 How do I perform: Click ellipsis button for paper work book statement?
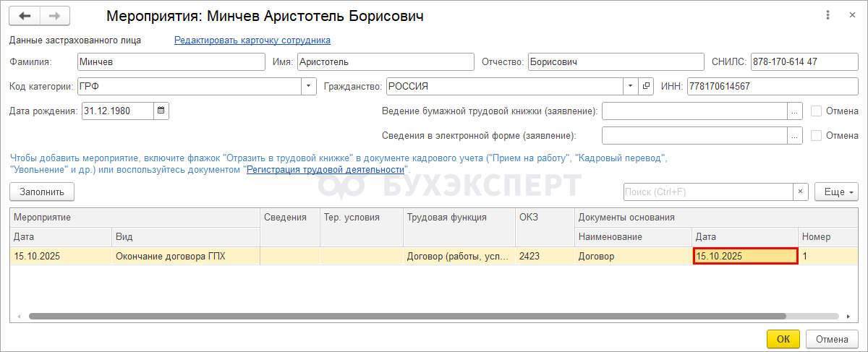[x=795, y=111]
